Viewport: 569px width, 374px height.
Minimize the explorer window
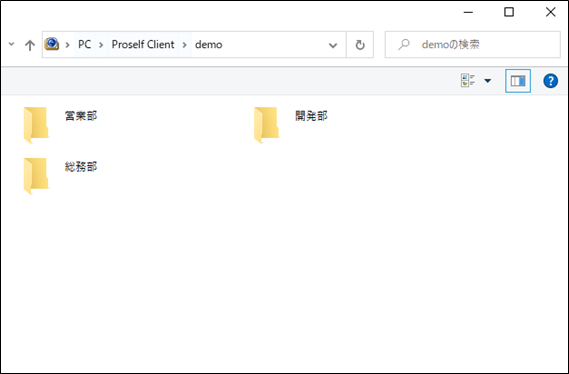pos(468,12)
